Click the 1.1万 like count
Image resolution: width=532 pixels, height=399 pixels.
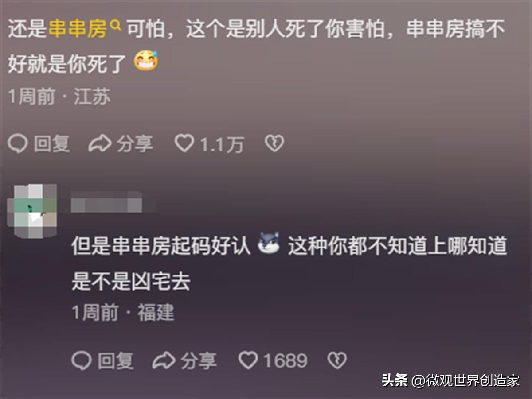222,144
